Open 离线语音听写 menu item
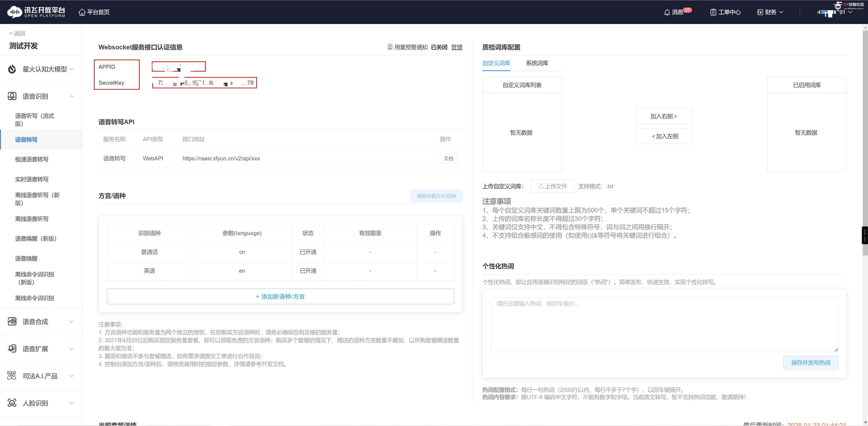 click(32, 219)
